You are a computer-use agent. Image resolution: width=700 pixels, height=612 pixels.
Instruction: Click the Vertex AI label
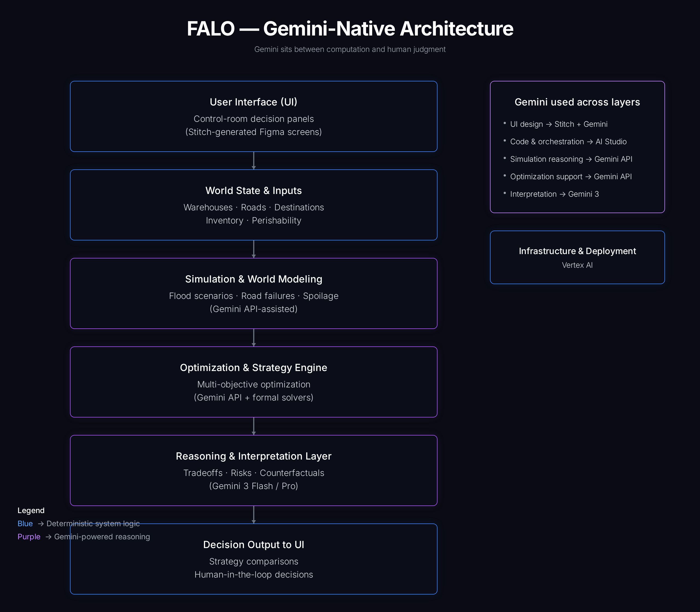(577, 265)
